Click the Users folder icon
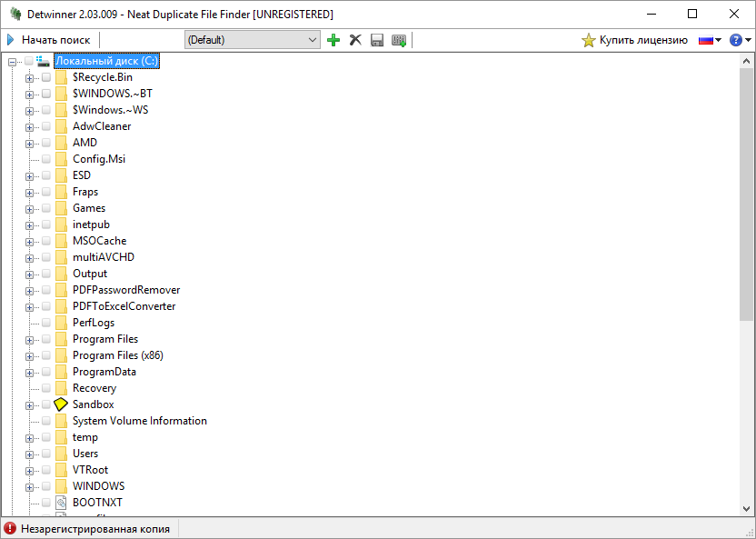Image resolution: width=756 pixels, height=539 pixels. [61, 454]
